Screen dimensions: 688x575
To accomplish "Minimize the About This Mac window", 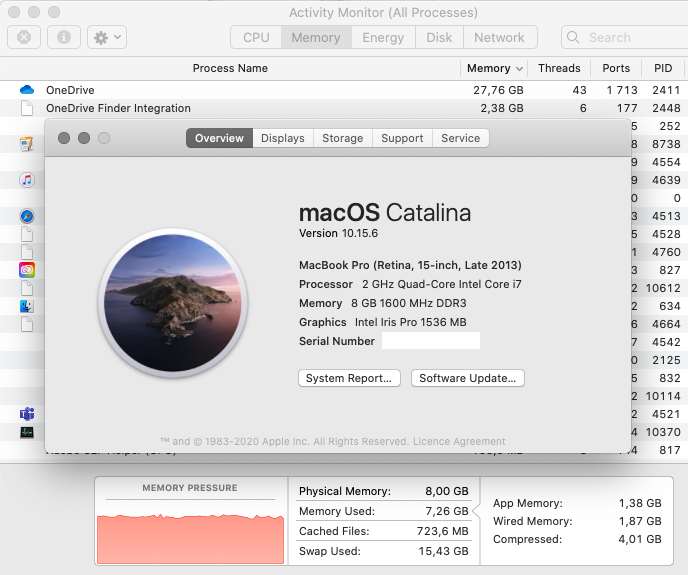I will click(x=84, y=138).
